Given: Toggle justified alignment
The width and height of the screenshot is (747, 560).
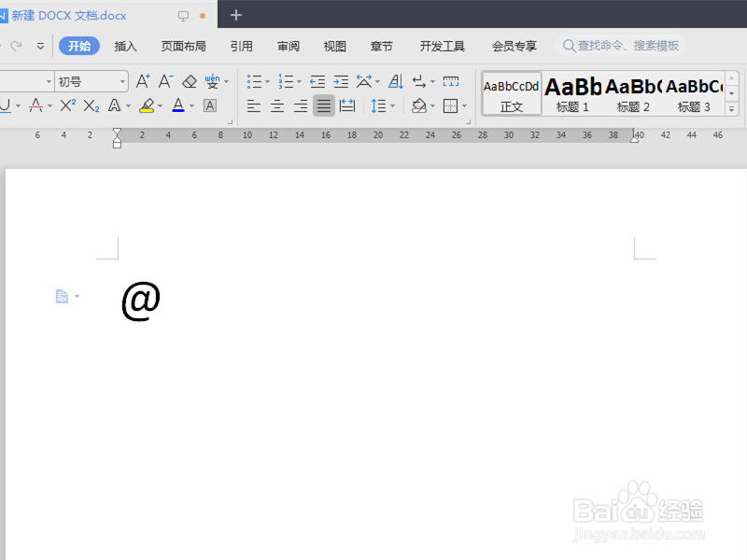Looking at the screenshot, I should [323, 105].
